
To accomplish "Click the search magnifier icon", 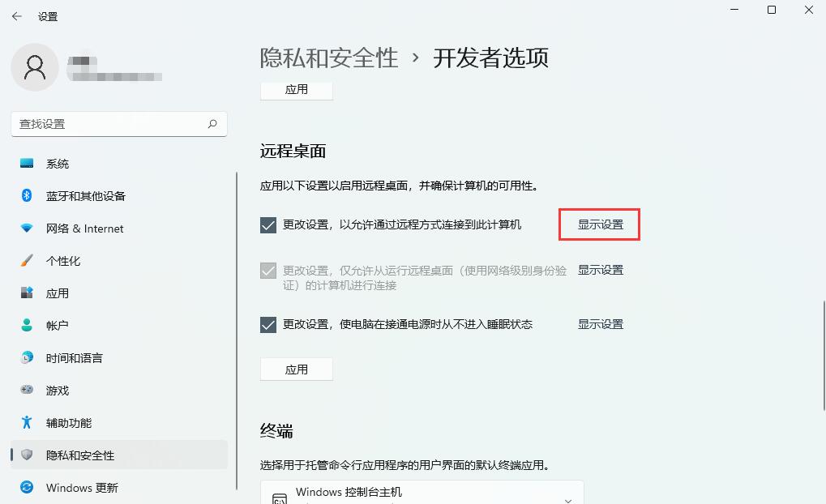I will tap(212, 124).
